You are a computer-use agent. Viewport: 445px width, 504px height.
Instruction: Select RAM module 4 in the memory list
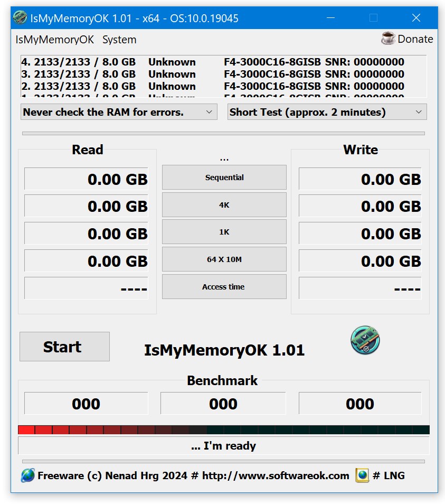158,62
